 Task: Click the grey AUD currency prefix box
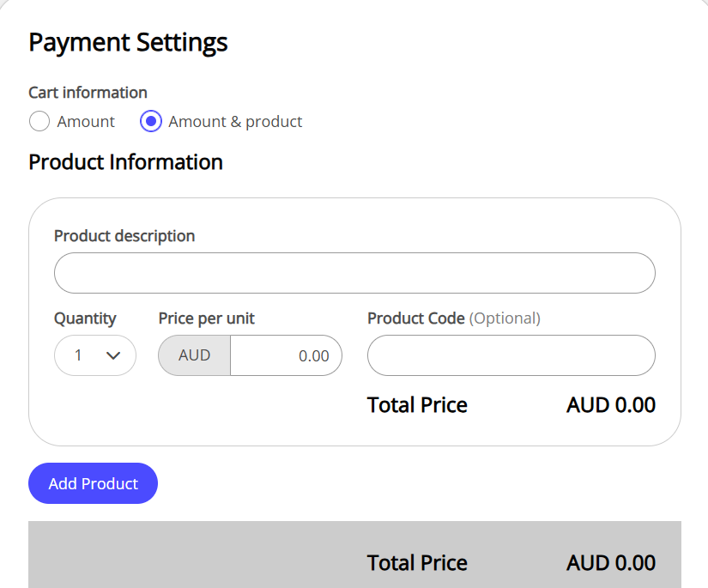[195, 355]
